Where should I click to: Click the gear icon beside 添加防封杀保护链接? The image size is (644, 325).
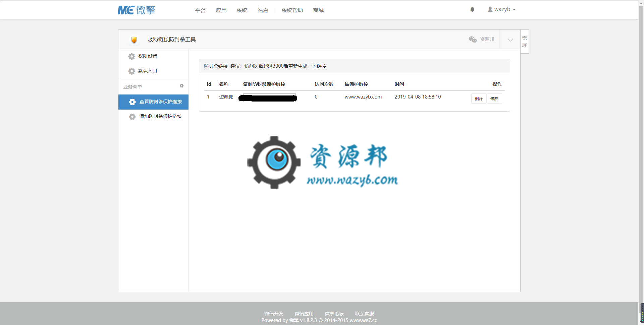(132, 117)
